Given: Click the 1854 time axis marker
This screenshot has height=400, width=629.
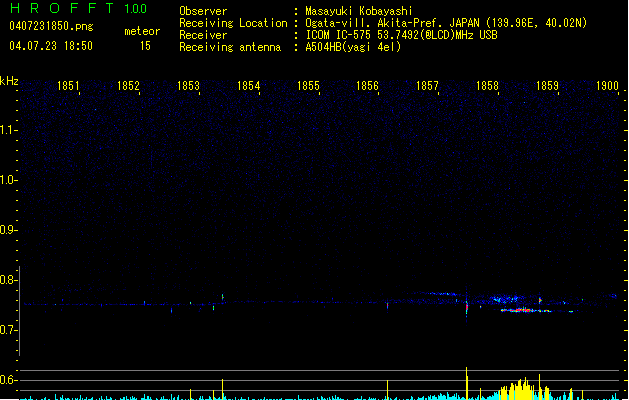Looking at the screenshot, I should point(248,86).
